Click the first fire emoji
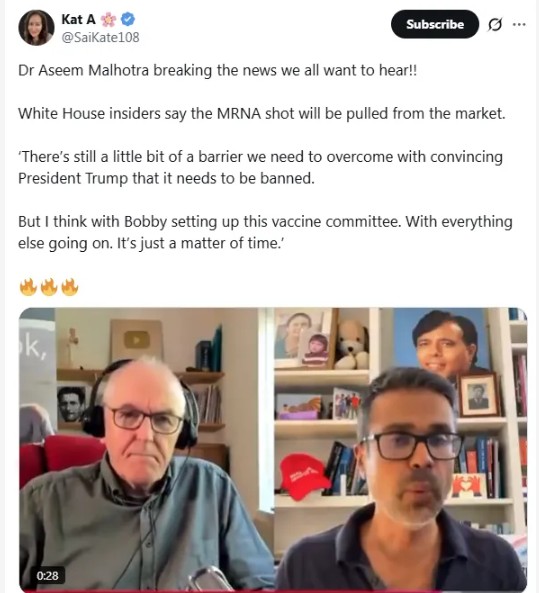This screenshot has width=539, height=593. tap(28, 287)
